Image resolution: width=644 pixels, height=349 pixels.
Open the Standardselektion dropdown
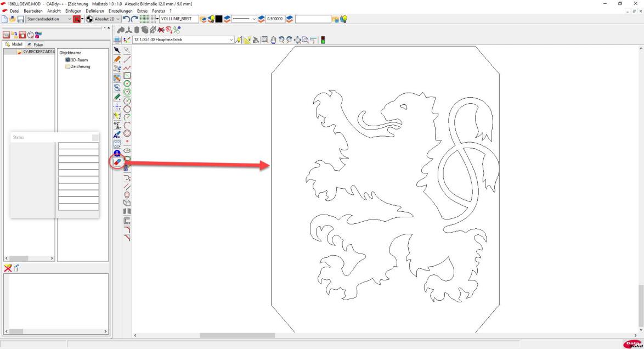click(x=49, y=19)
